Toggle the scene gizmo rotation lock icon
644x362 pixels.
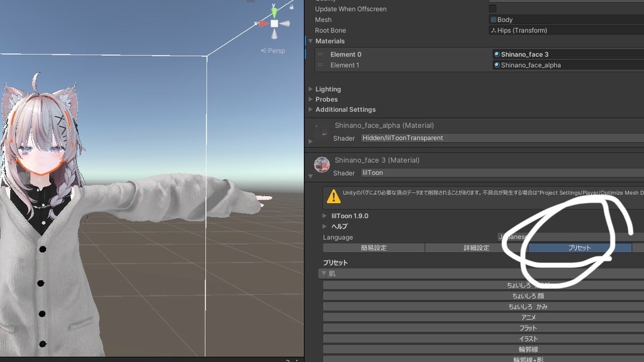click(x=292, y=7)
